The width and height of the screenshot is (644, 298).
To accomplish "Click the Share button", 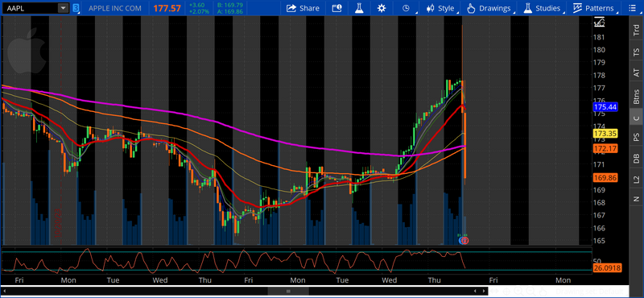I will pos(303,8).
